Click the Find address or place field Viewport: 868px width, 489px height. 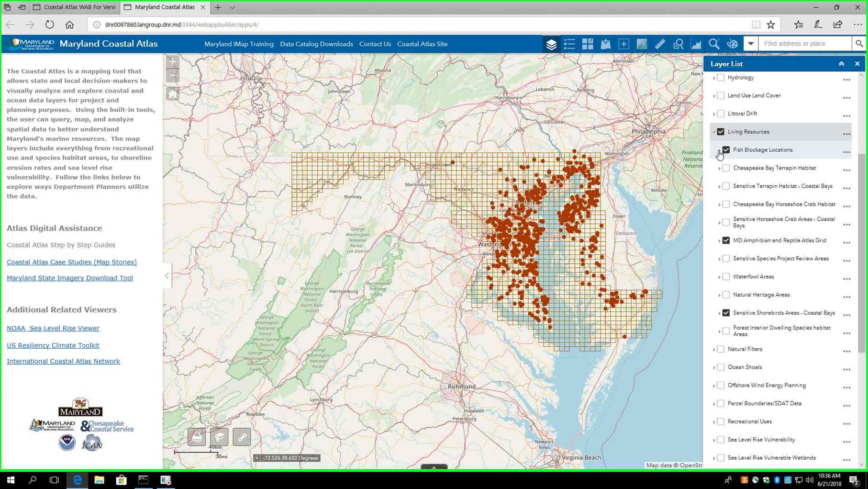(x=804, y=44)
